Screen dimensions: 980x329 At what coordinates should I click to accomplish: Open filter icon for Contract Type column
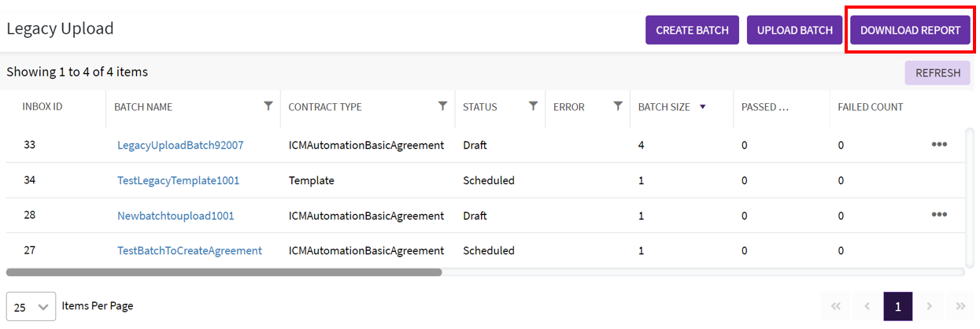[442, 106]
